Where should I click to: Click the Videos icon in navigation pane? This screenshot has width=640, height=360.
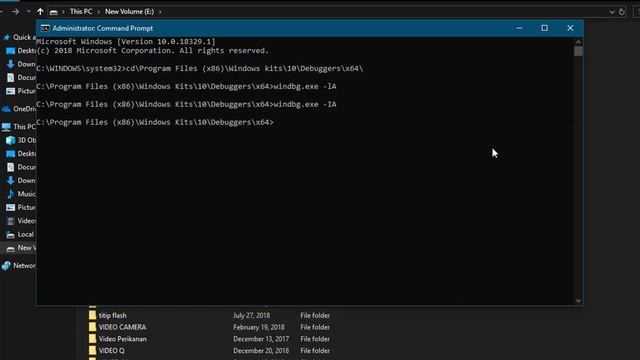[10, 221]
